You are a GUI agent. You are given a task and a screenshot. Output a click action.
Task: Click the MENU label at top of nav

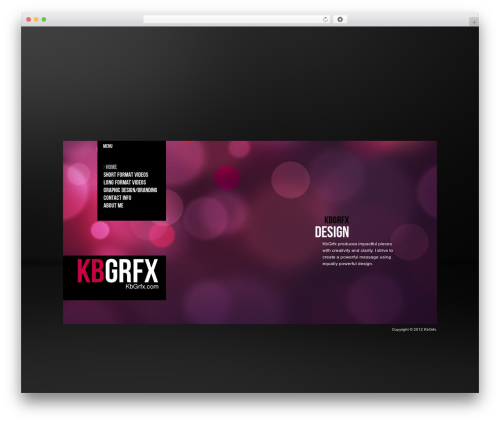(108, 146)
